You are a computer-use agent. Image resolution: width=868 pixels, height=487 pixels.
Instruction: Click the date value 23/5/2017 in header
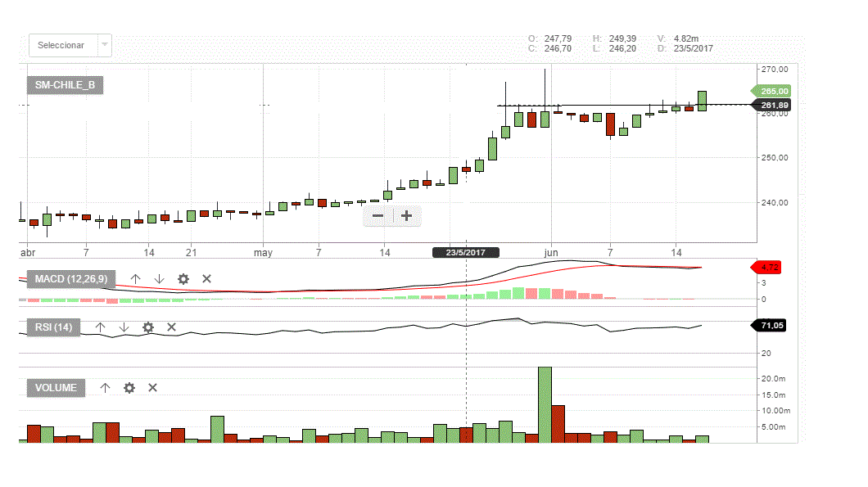693,49
